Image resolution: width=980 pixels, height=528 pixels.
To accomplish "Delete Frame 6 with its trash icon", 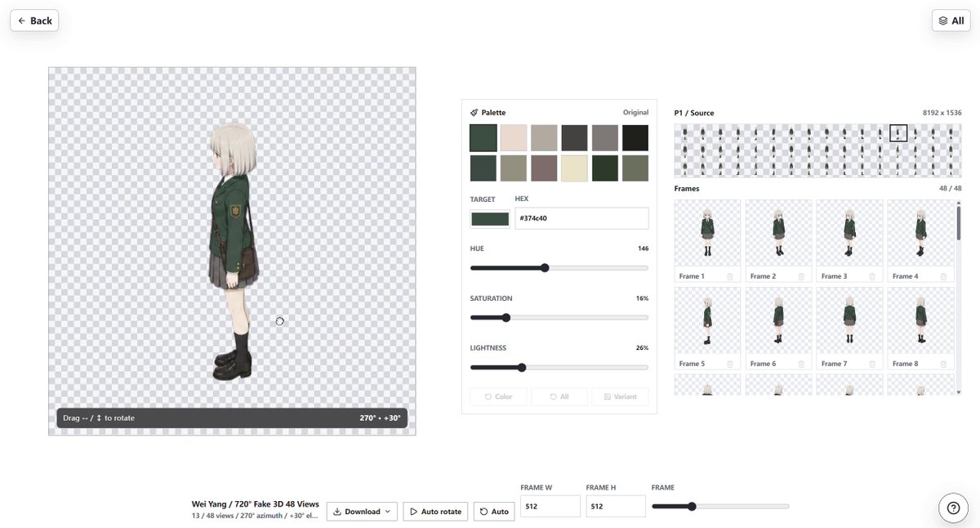I will (x=801, y=364).
